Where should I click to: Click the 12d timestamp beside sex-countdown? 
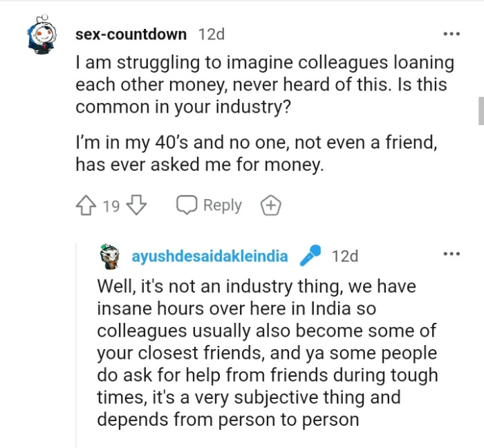pyautogui.click(x=211, y=34)
